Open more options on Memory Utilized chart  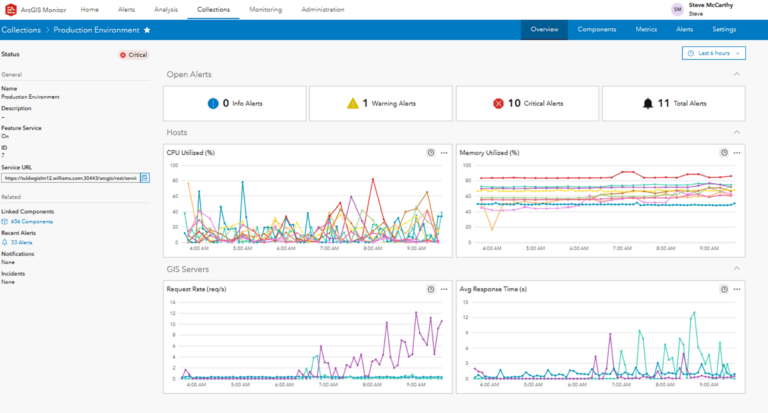click(x=737, y=153)
